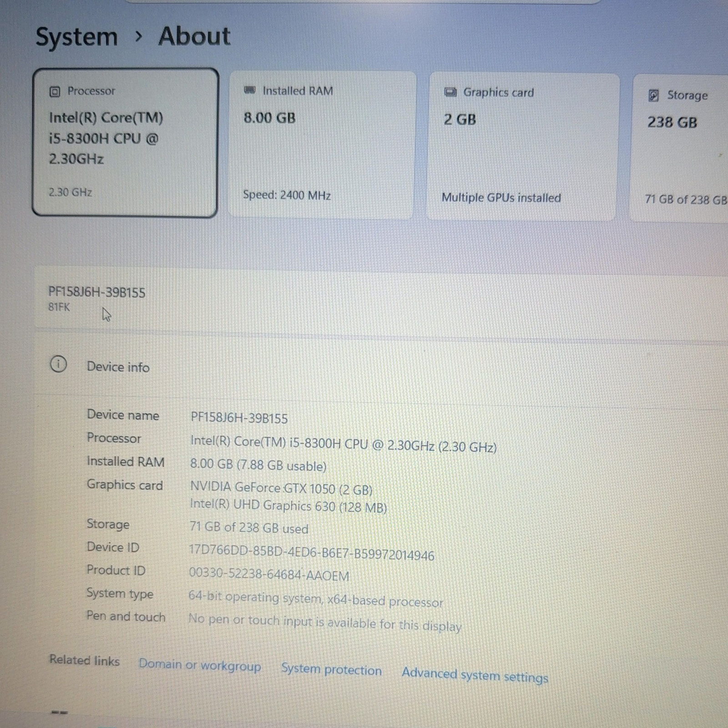The width and height of the screenshot is (728, 728).
Task: Click the breadcrumb chevron separator
Action: click(138, 36)
